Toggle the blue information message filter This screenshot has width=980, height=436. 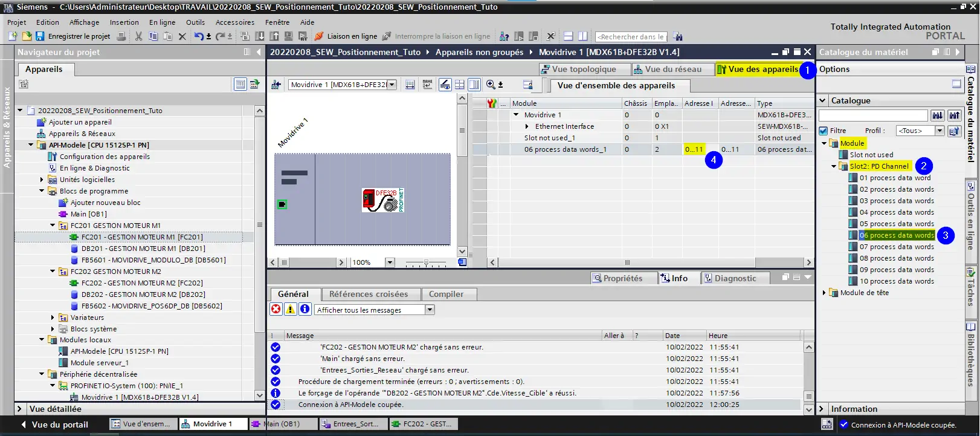[305, 310]
